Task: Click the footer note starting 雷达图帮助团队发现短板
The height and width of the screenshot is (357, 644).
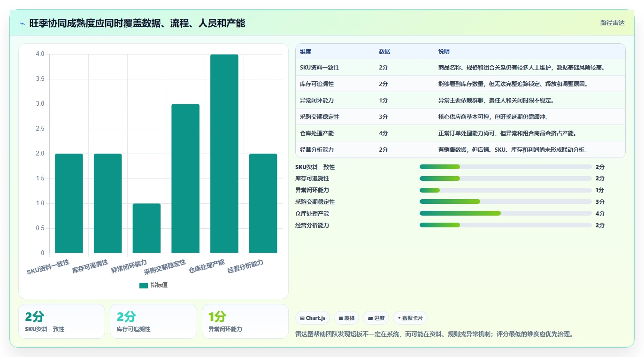Action: pyautogui.click(x=434, y=334)
